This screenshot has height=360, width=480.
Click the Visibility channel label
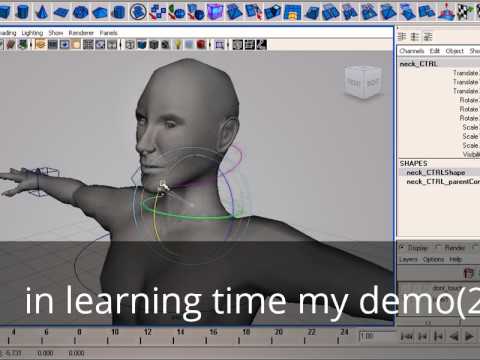click(x=471, y=155)
